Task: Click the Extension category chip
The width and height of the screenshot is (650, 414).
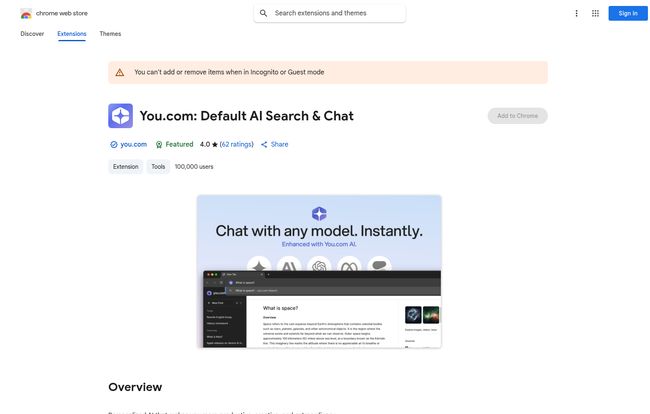Action: (x=126, y=167)
